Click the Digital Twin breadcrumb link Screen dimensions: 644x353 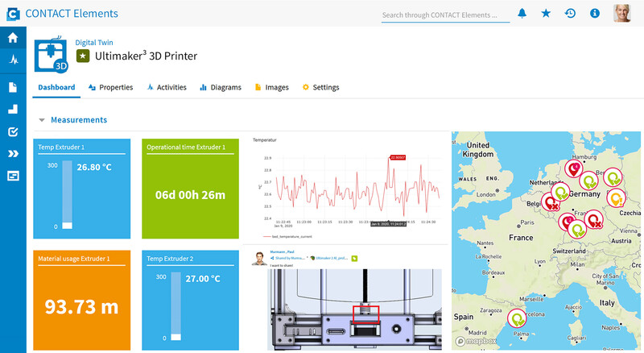tap(94, 43)
